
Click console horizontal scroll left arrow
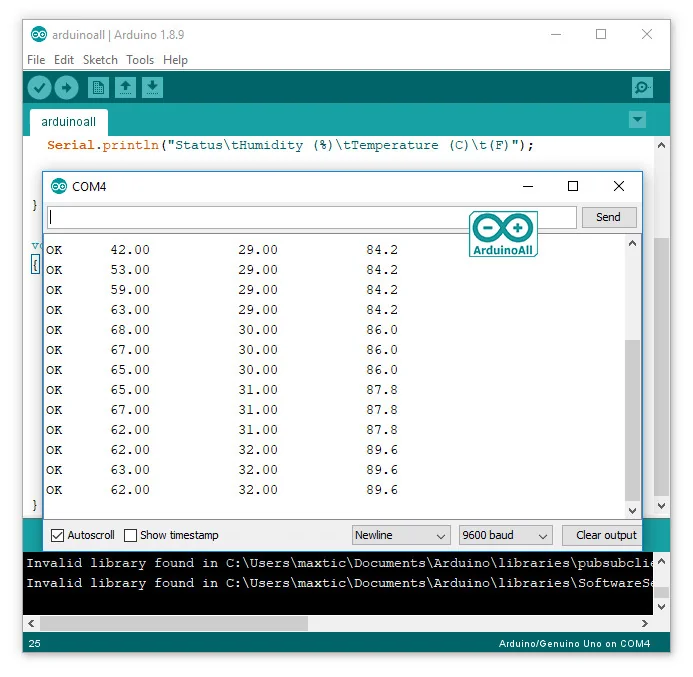31,624
